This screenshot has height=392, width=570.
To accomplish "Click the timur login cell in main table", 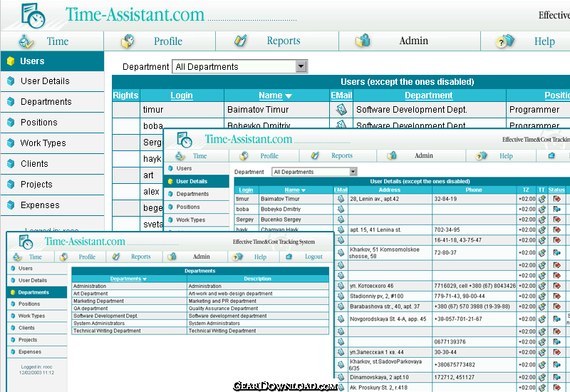I will (182, 110).
